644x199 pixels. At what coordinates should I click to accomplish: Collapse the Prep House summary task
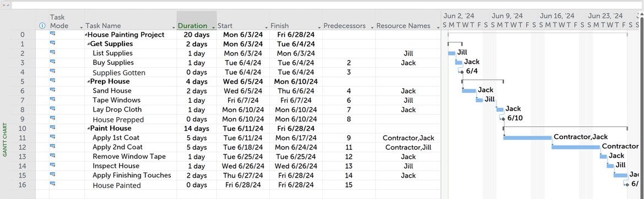click(x=88, y=82)
